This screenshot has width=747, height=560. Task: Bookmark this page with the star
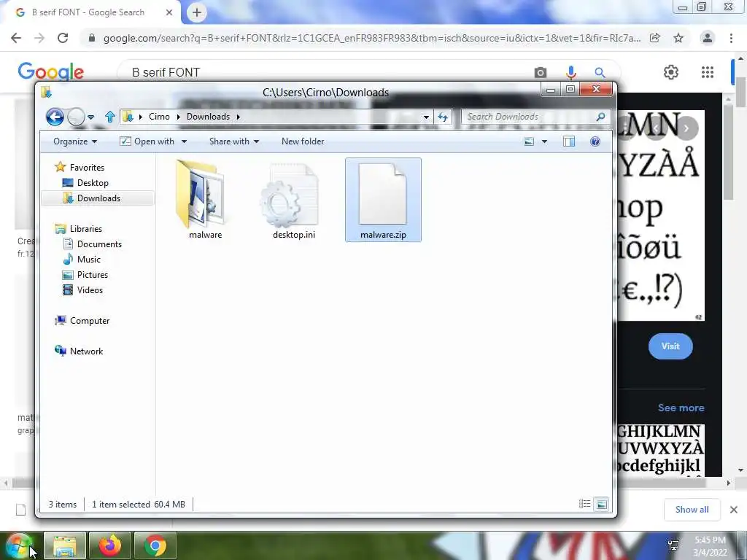(x=678, y=38)
